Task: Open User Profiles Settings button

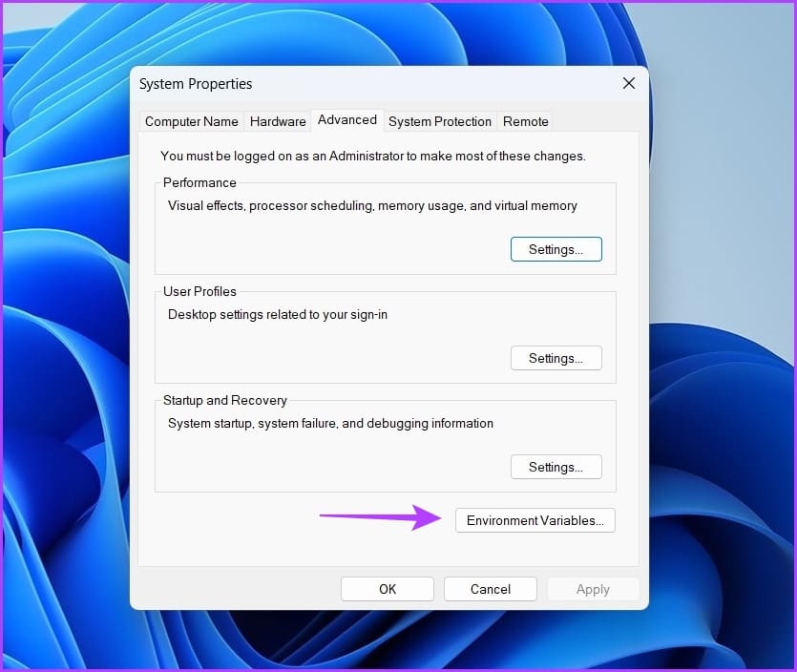Action: coord(556,358)
